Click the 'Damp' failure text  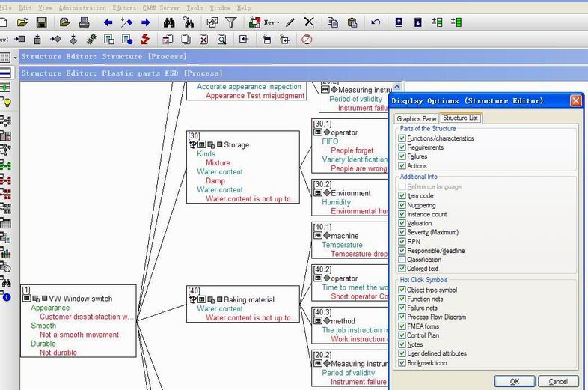point(215,181)
